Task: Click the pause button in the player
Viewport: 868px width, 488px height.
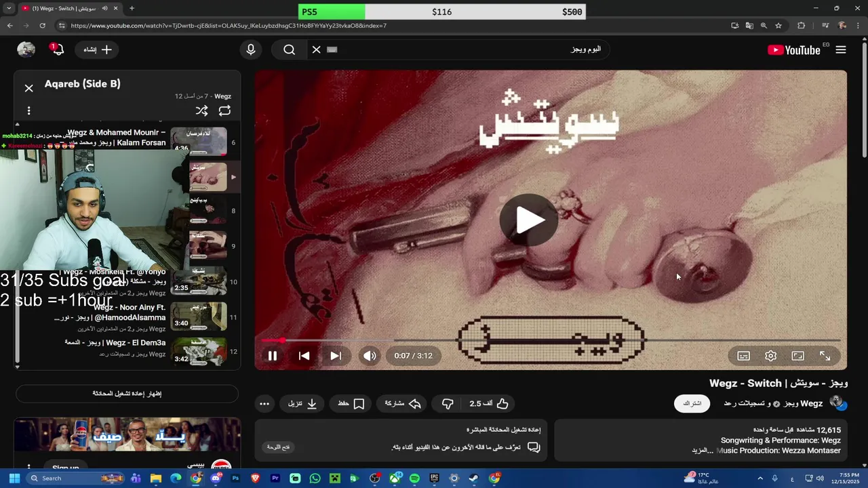Action: point(273,356)
